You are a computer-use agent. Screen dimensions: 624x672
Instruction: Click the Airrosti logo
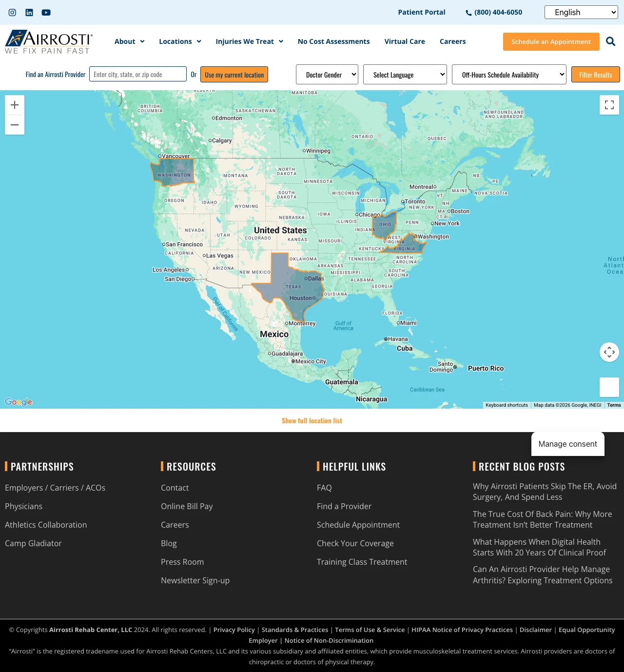point(49,42)
